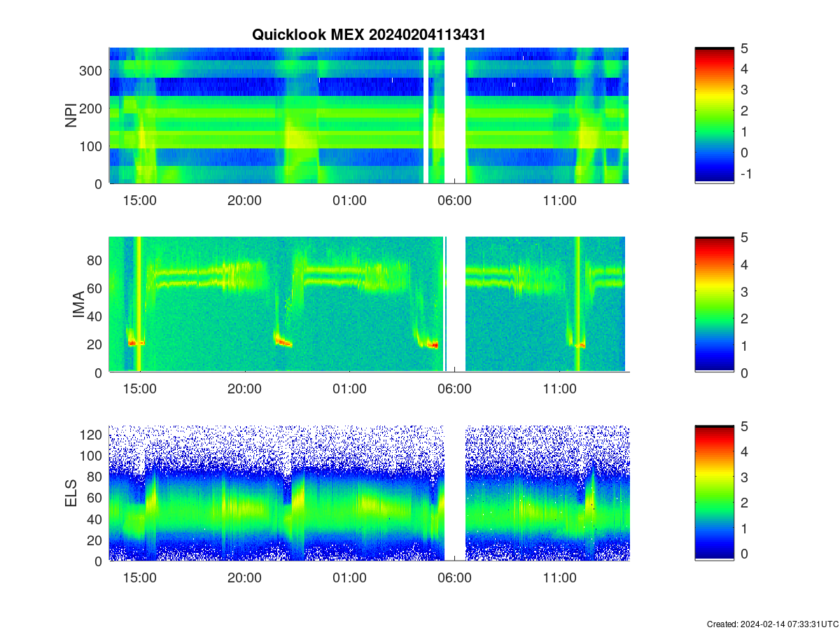The height and width of the screenshot is (630, 840).
Task: Click the 01:00 tick under the IMA plot
Action: pyautogui.click(x=349, y=388)
